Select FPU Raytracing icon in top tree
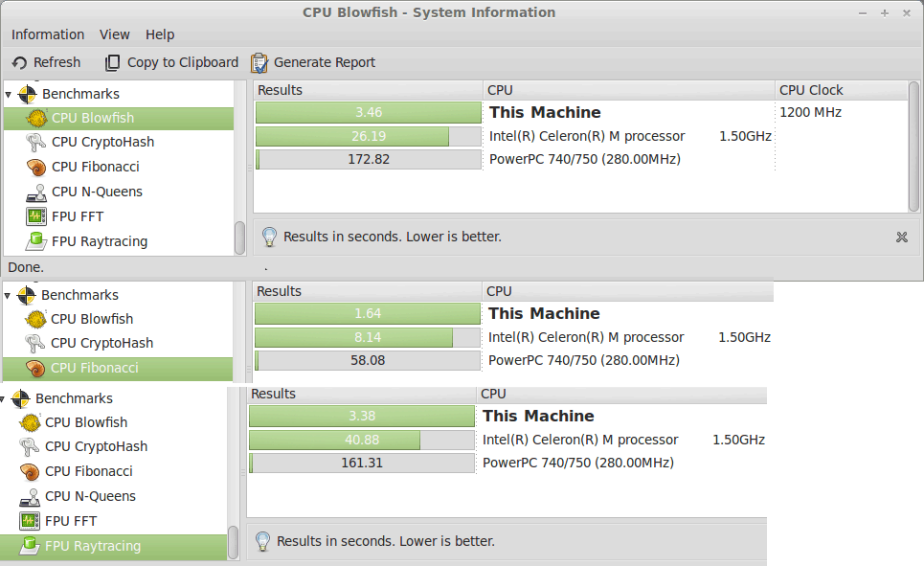Image resolution: width=924 pixels, height=566 pixels. click(36, 241)
